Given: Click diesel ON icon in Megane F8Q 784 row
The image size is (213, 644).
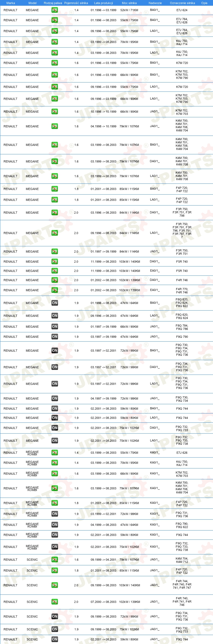Looking at the screenshot, I should (x=54, y=327).
